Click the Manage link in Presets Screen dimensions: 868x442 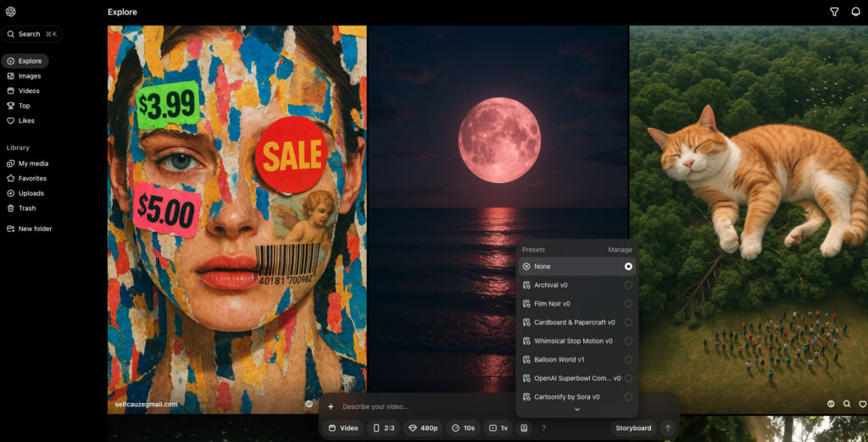(x=620, y=250)
